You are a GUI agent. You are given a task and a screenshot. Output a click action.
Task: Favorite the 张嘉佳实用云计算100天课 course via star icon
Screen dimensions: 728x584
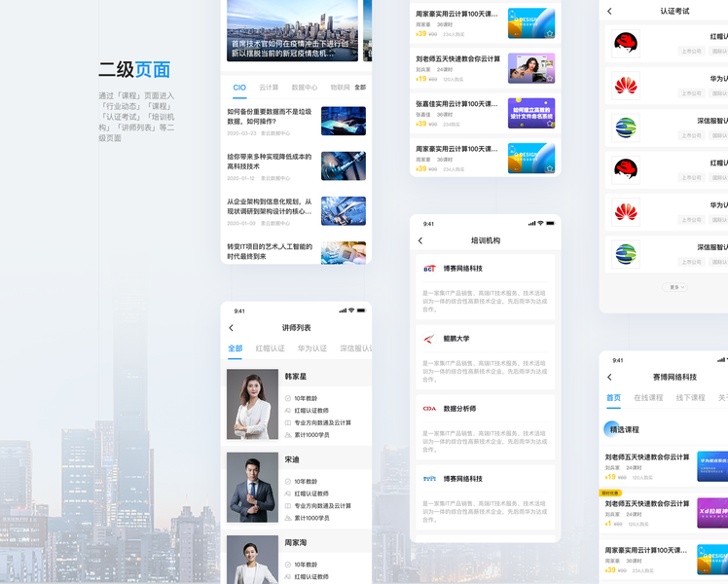click(550, 124)
